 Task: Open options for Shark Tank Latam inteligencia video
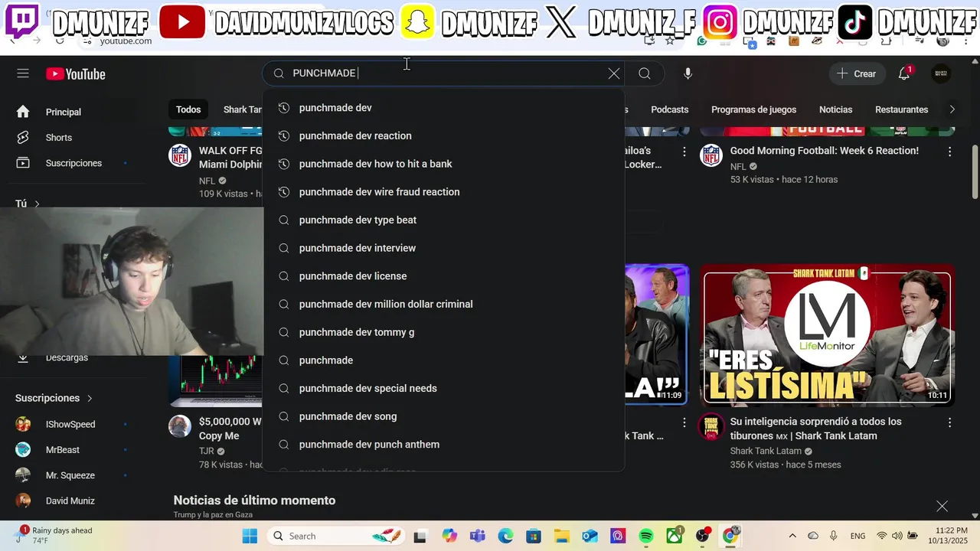(949, 422)
